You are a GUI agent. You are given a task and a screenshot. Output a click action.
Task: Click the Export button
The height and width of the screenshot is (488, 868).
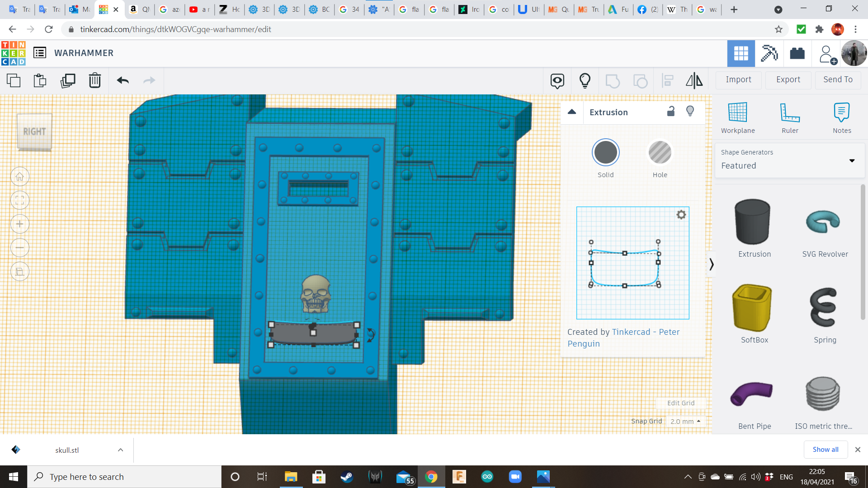point(788,80)
